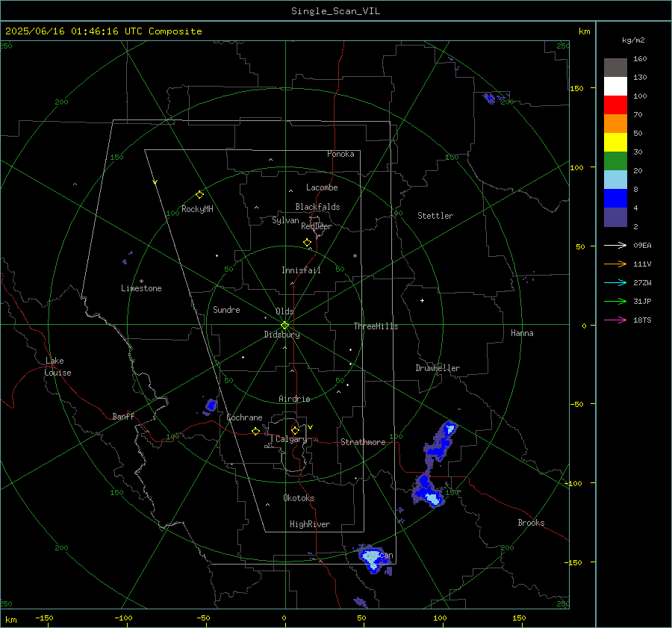Click the yellow diamond marker at Didsbury radar center
This screenshot has width=672, height=628.
pos(284,326)
